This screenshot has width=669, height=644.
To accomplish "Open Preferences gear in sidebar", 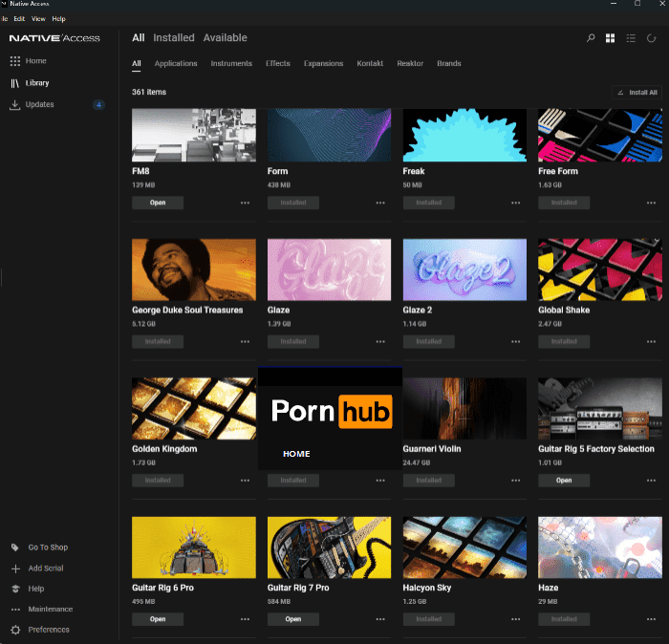I will [15, 630].
